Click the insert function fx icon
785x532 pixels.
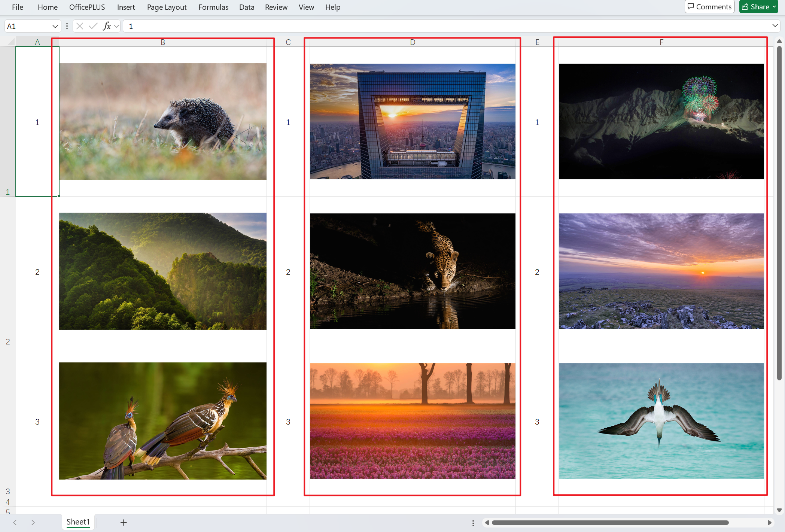pyautogui.click(x=107, y=26)
